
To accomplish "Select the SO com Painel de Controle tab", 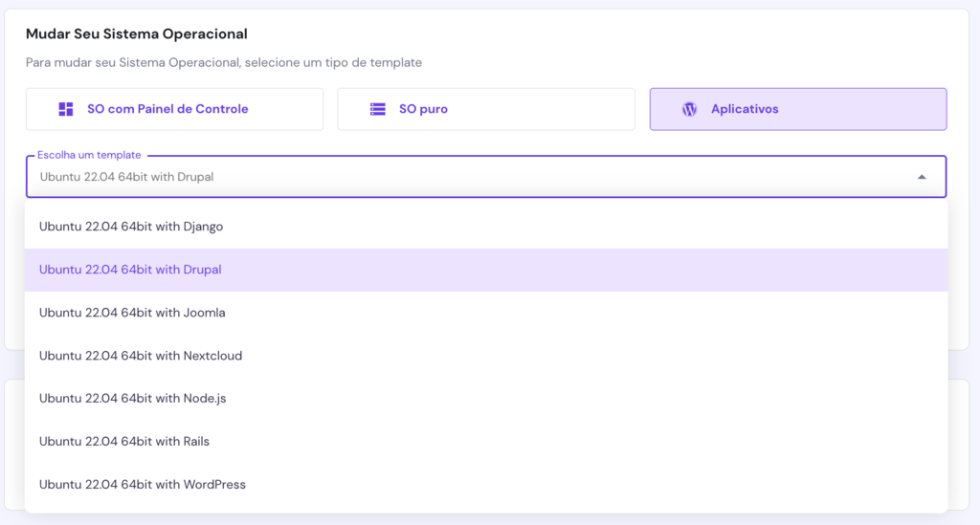I will [x=174, y=109].
